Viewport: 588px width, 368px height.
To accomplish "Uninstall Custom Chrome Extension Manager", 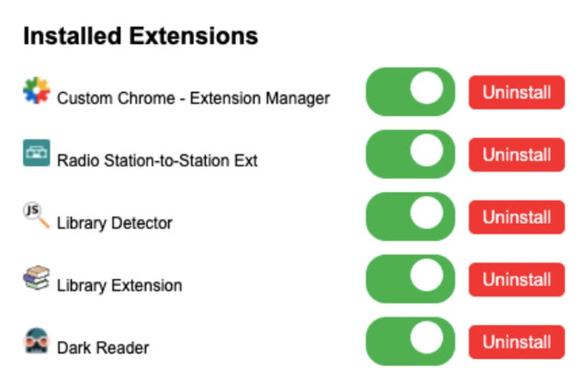I will click(517, 92).
